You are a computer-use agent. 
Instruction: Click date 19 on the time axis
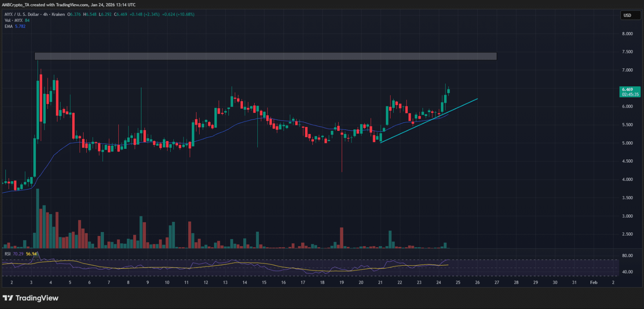pyautogui.click(x=341, y=282)
